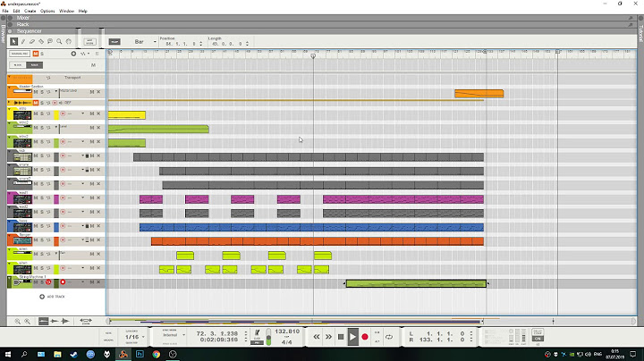The height and width of the screenshot is (361, 644).
Task: Select the smallest track height icon
Action: (43, 321)
